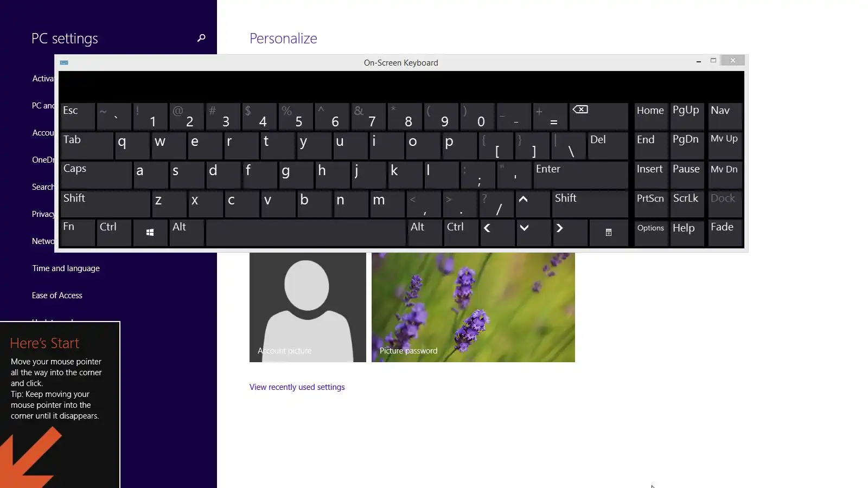Open the Picture password tile
Viewport: 868px width, 488px height.
click(473, 307)
